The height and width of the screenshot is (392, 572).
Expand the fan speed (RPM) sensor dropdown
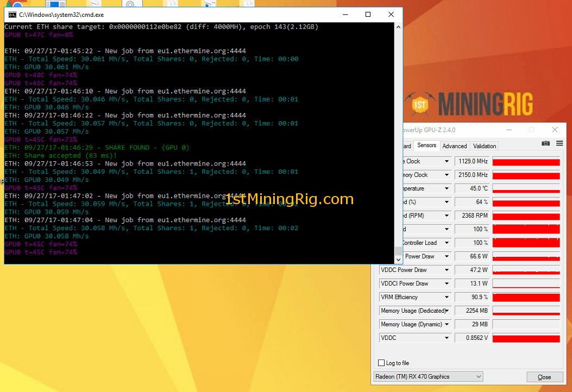447,216
